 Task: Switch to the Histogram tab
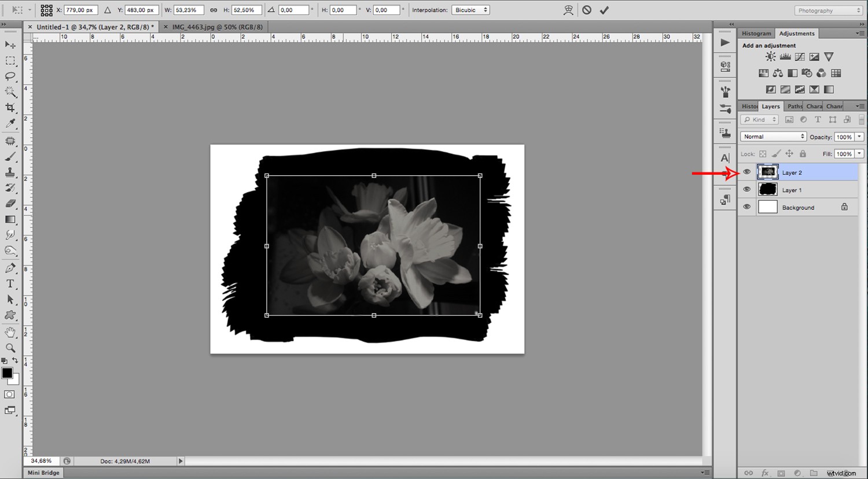pos(756,33)
